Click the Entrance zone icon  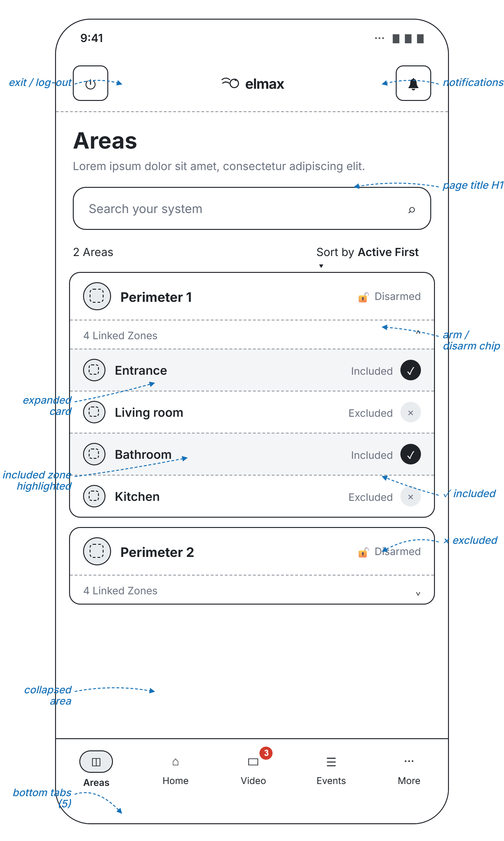click(x=94, y=370)
